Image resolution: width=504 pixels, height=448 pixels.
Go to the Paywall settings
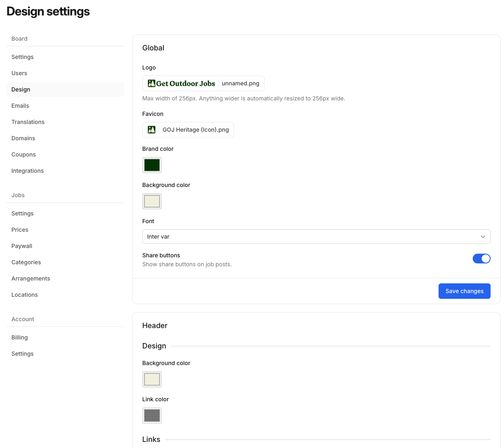click(x=22, y=246)
